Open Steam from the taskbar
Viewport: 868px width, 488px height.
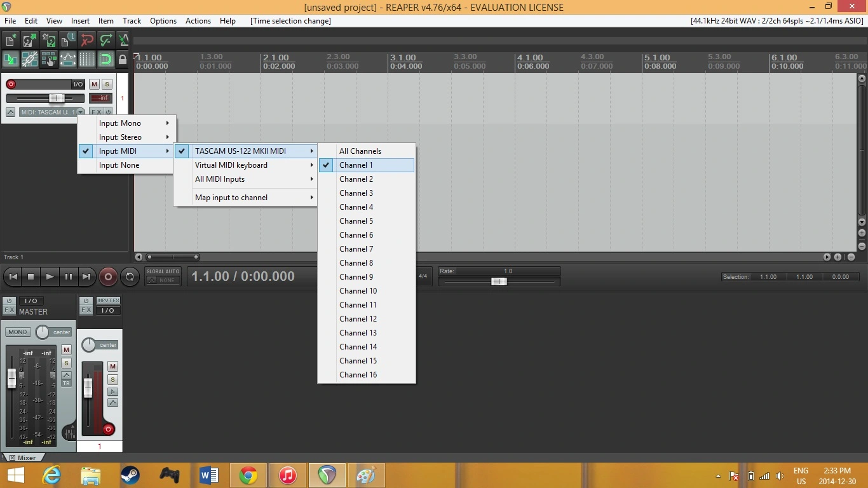pos(130,475)
